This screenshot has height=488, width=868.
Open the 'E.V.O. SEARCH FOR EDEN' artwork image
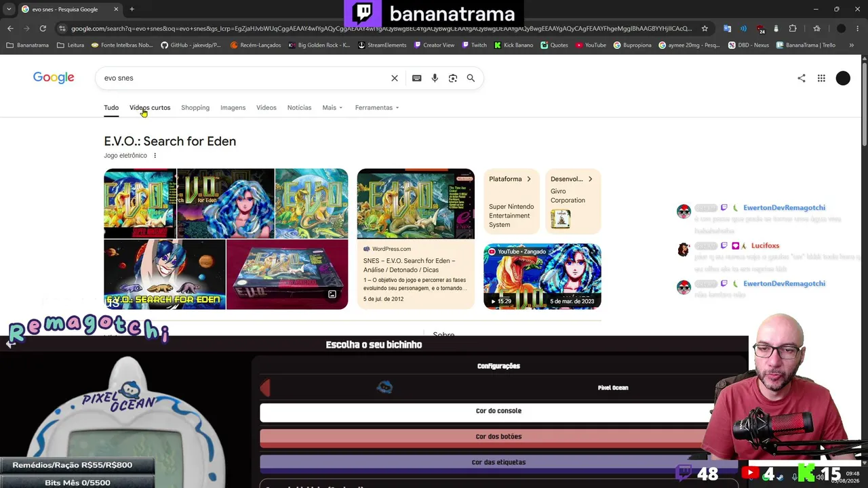[165, 274]
